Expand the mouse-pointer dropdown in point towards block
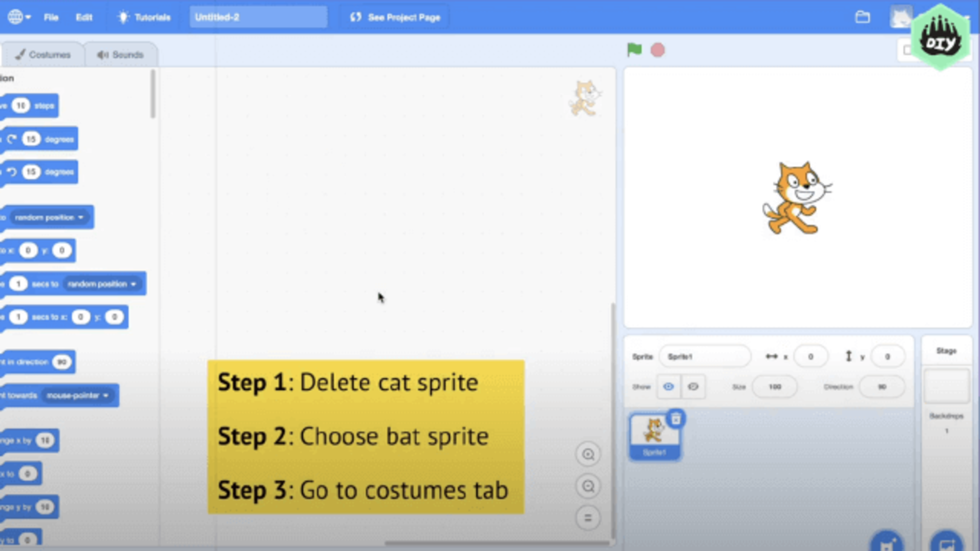The image size is (980, 551). [78, 396]
